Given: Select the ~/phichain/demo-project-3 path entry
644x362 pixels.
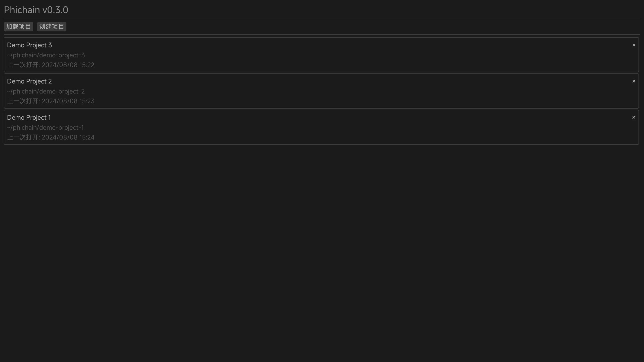Looking at the screenshot, I should click(x=46, y=55).
